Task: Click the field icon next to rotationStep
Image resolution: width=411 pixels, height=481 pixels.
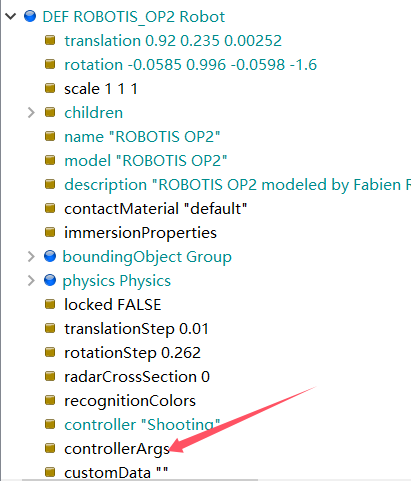Action: point(50,352)
